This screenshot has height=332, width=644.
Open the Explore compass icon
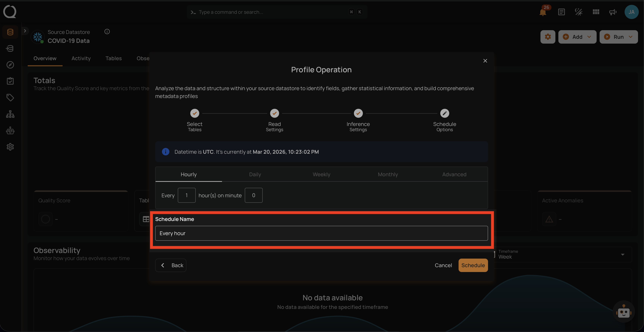point(10,65)
